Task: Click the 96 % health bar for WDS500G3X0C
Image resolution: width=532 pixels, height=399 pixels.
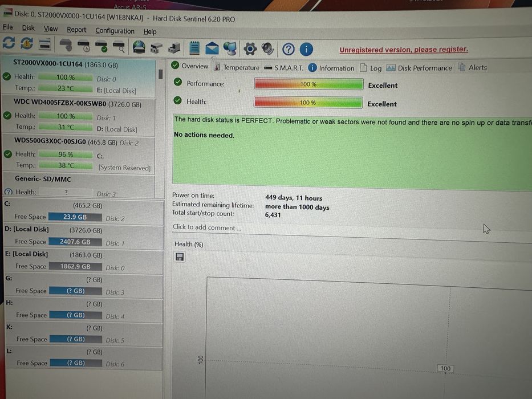Action: pos(66,154)
